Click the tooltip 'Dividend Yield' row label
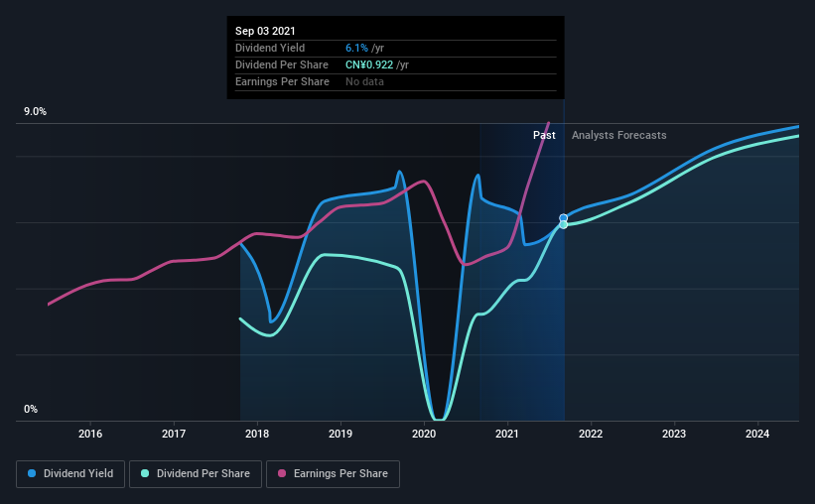The image size is (815, 504). [x=270, y=48]
